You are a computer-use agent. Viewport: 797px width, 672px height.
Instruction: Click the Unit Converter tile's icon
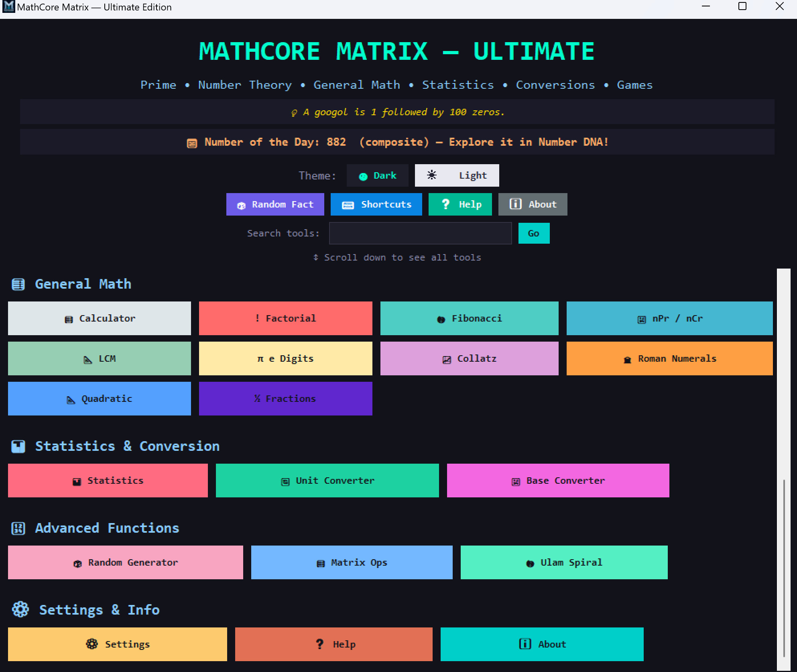click(285, 482)
